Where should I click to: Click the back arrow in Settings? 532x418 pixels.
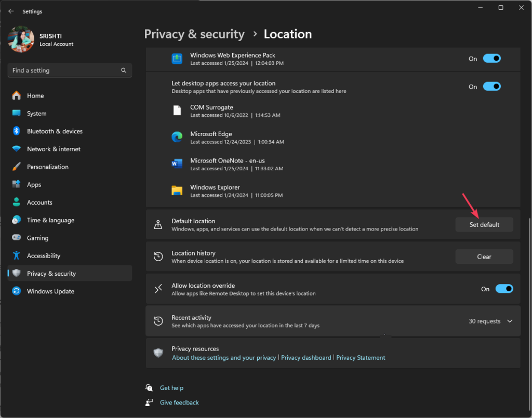(11, 11)
